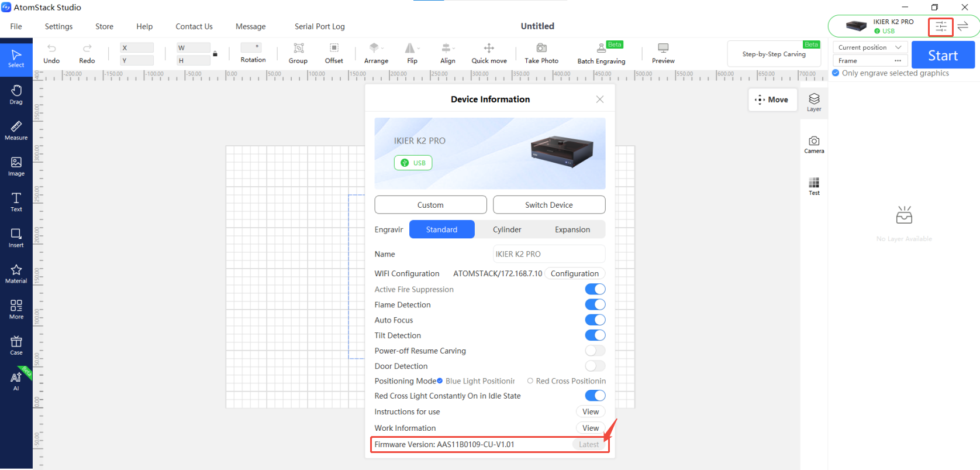Turn off Flame Detection switch
The image size is (980, 470).
[595, 304]
